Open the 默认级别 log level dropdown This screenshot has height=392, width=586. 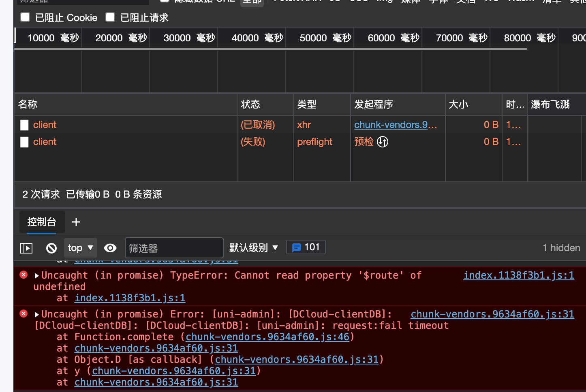click(x=254, y=247)
